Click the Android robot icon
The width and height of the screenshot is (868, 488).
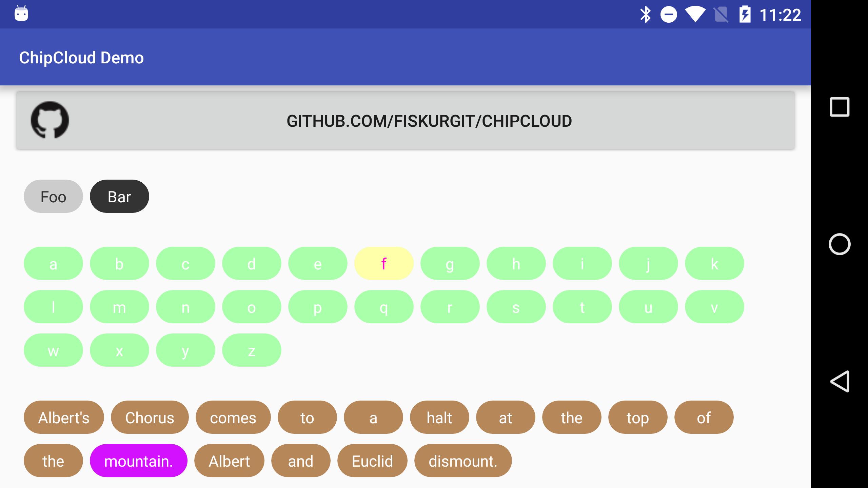point(21,13)
